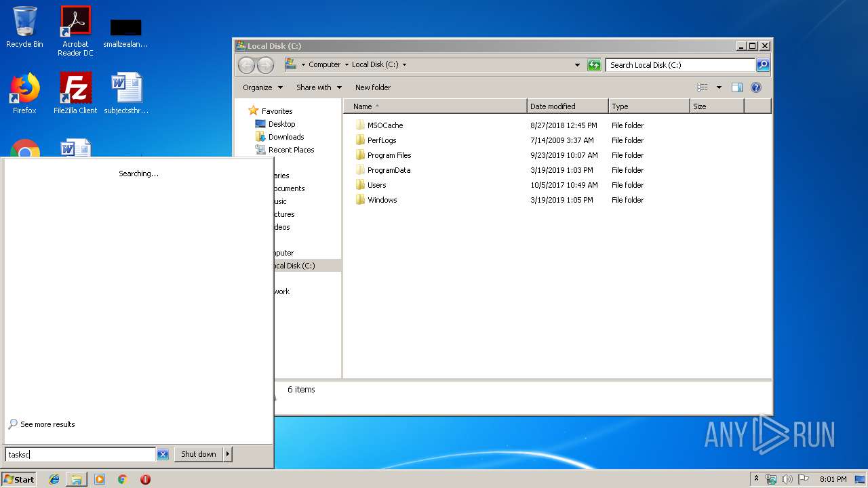This screenshot has height=488, width=868.
Task: Select the ProgramData folder name
Action: (x=389, y=170)
